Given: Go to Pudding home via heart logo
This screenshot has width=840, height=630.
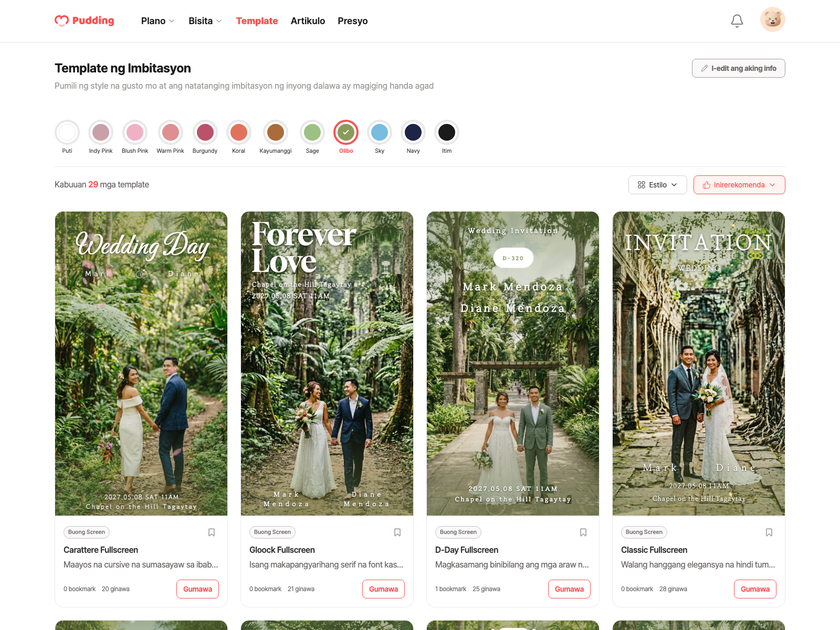Looking at the screenshot, I should [85, 20].
